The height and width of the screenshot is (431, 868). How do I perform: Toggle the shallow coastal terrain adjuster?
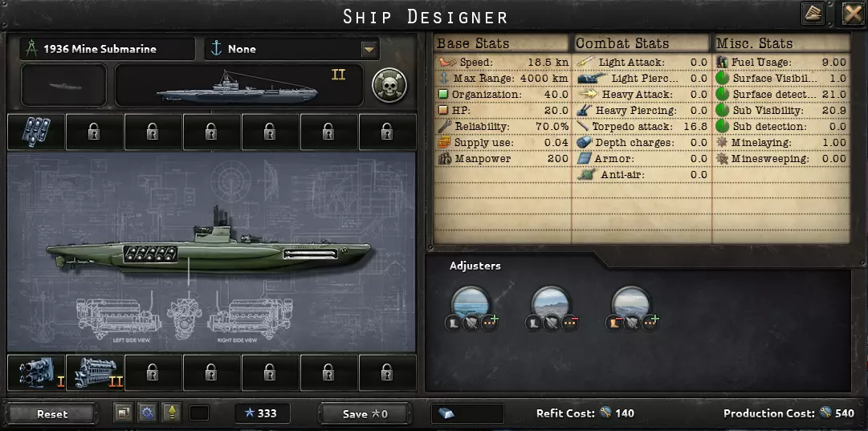point(551,303)
